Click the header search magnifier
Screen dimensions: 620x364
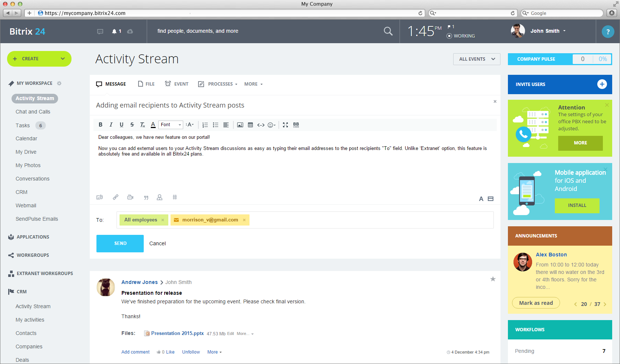tap(388, 31)
